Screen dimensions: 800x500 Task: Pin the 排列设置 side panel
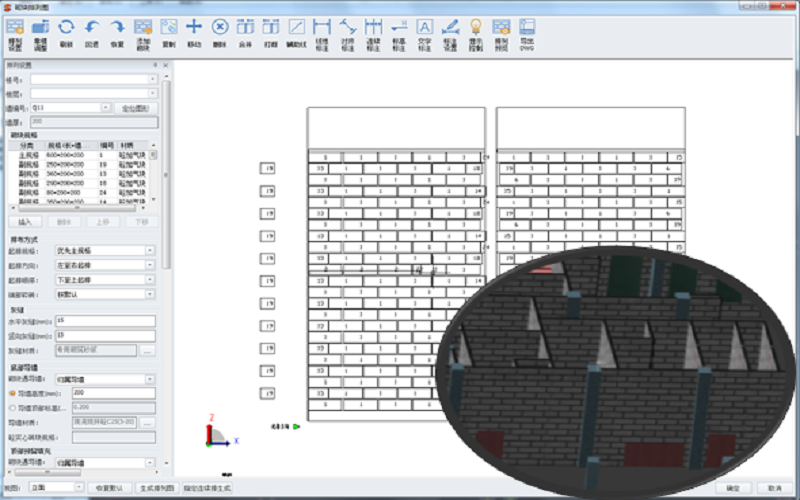click(x=155, y=65)
